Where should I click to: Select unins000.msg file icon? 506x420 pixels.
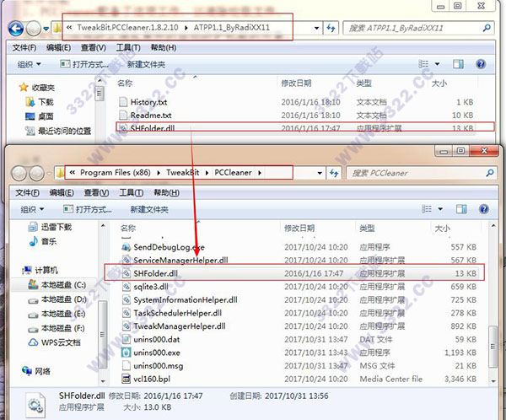126,366
